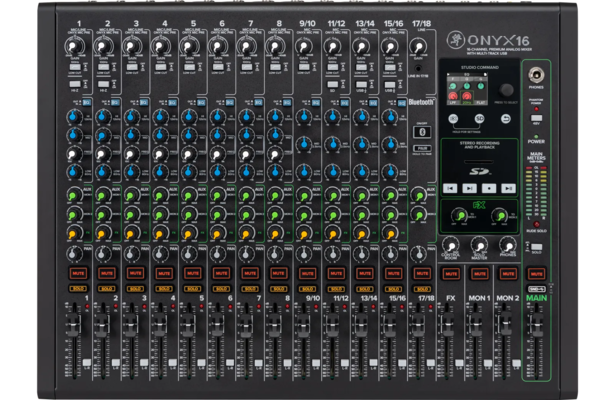Click the channel 3 orange FX send knob

click(x=131, y=234)
